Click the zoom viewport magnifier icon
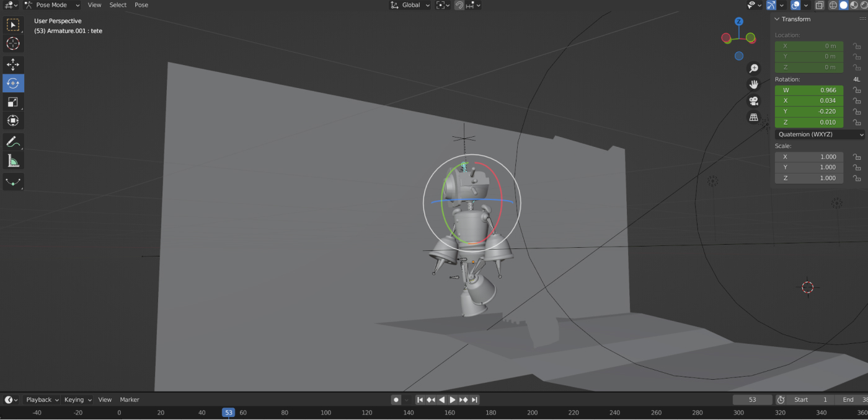 pyautogui.click(x=754, y=68)
